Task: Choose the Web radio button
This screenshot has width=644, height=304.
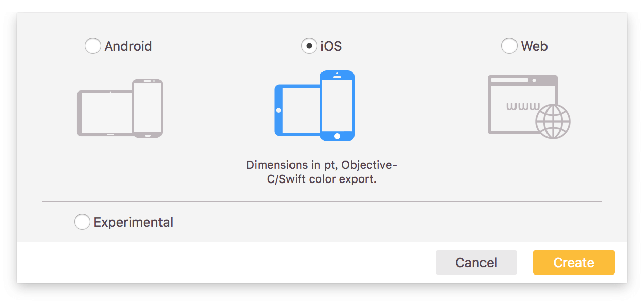Action: [509, 46]
